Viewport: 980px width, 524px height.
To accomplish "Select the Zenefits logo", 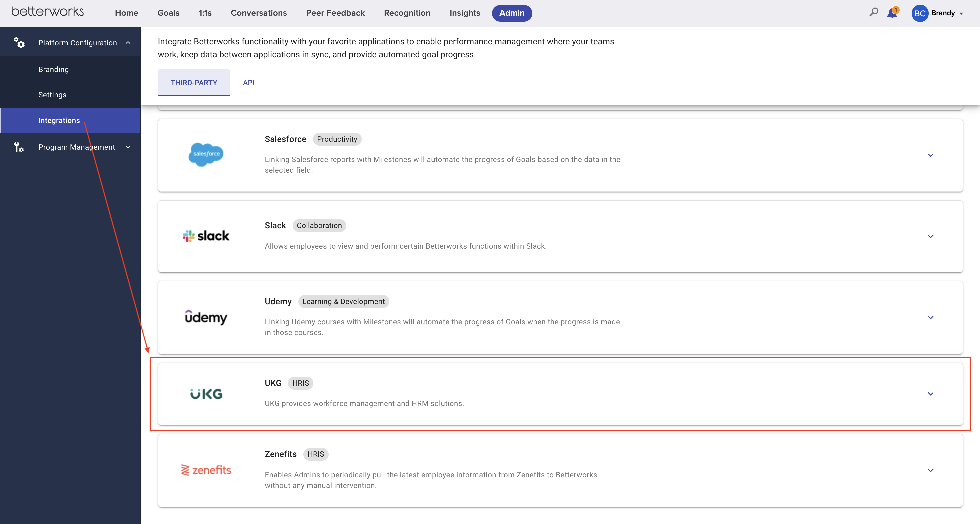I will pyautogui.click(x=206, y=470).
